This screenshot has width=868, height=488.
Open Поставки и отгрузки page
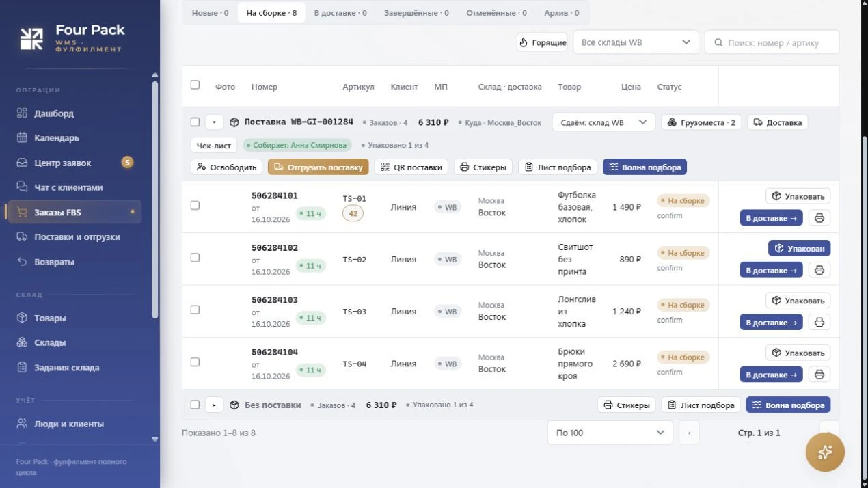click(79, 237)
